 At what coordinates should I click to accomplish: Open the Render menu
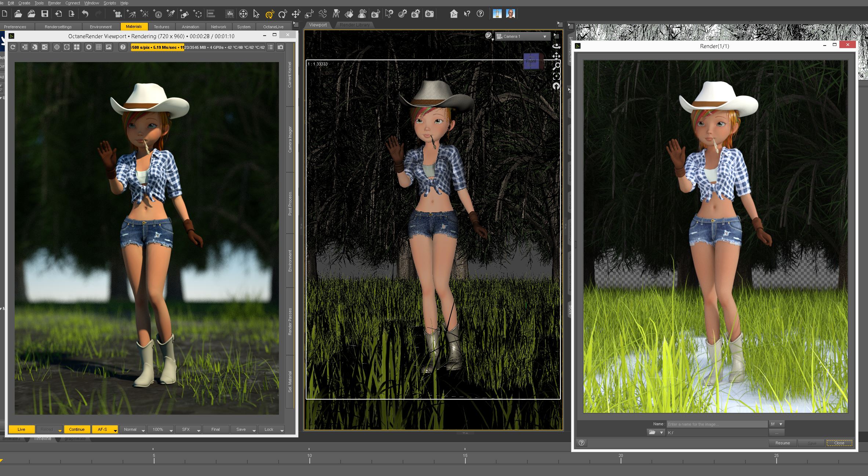[x=54, y=3]
